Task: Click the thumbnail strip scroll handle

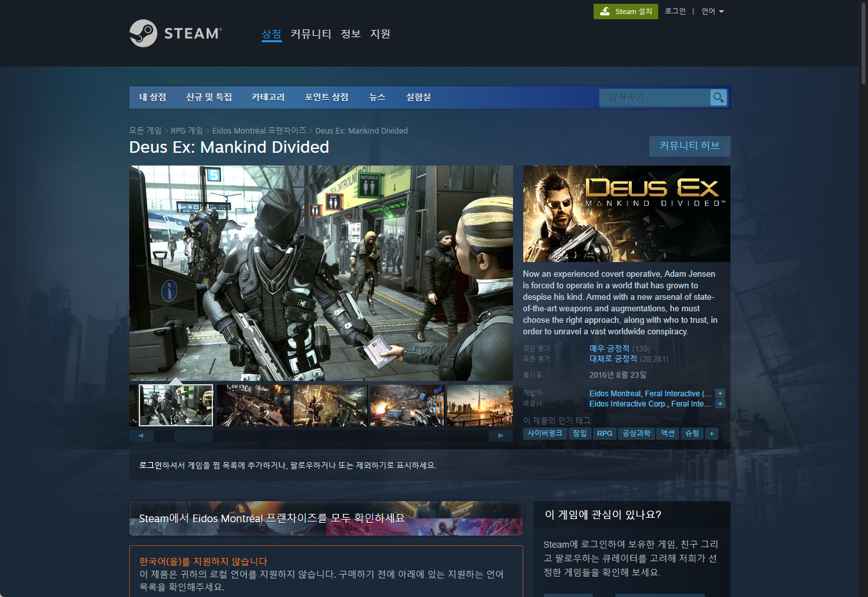Action: point(194,435)
